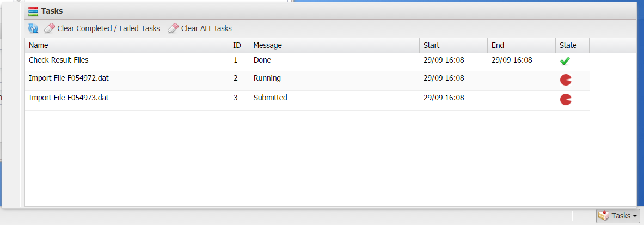644x225 pixels.
Task: Click the Tasks panel header icon
Action: point(33,10)
